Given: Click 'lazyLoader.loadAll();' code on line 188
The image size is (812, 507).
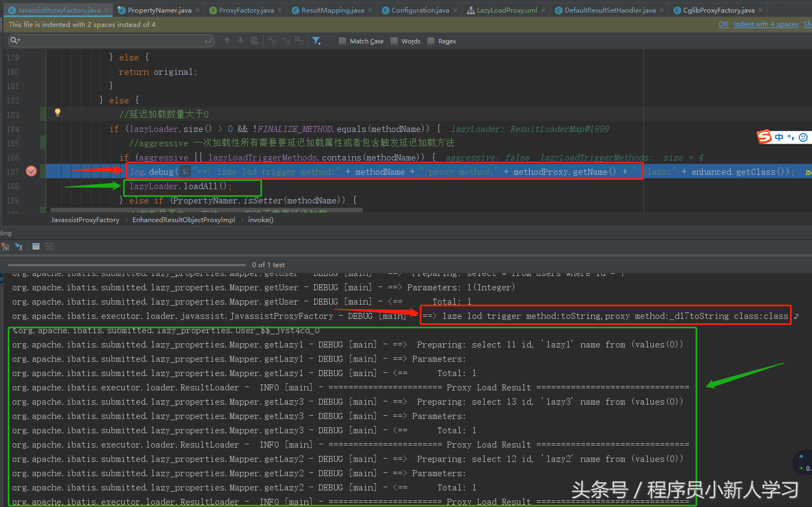Looking at the screenshot, I should pos(180,186).
